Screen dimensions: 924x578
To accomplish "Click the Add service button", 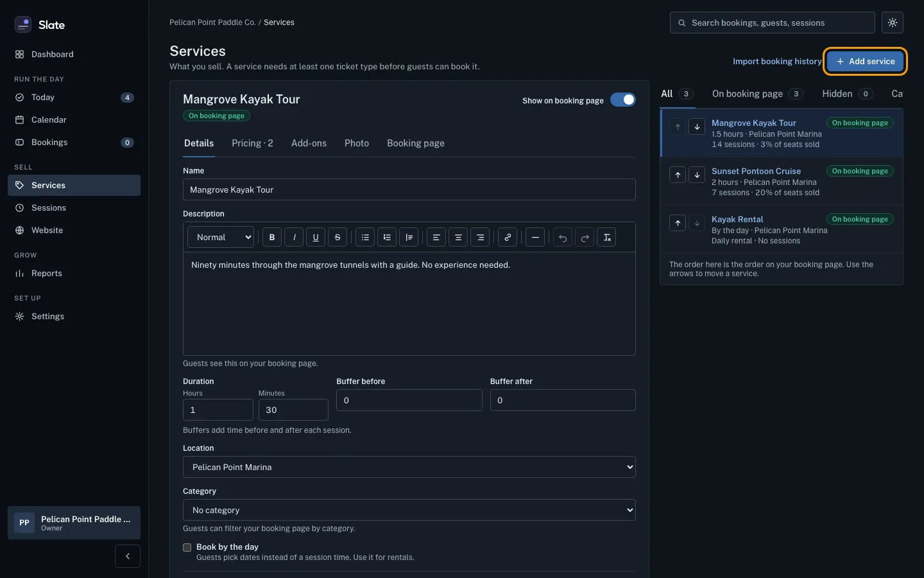I will point(865,61).
